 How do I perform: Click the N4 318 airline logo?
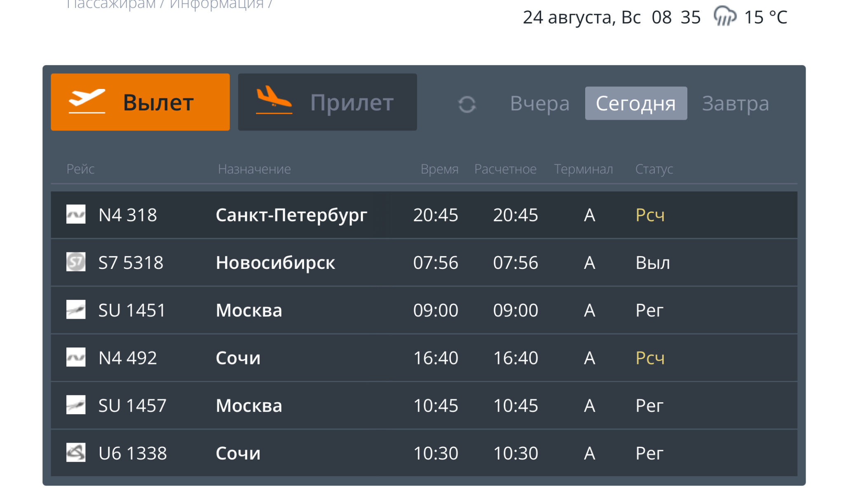76,215
